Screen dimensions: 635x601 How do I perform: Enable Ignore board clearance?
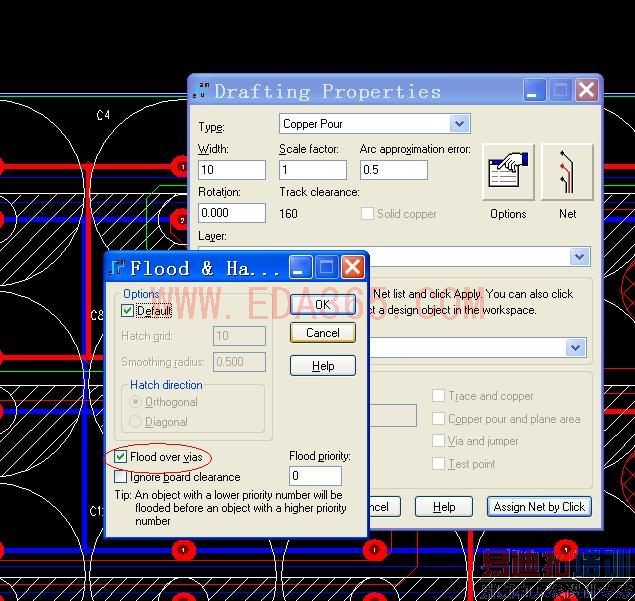pyautogui.click(x=120, y=477)
